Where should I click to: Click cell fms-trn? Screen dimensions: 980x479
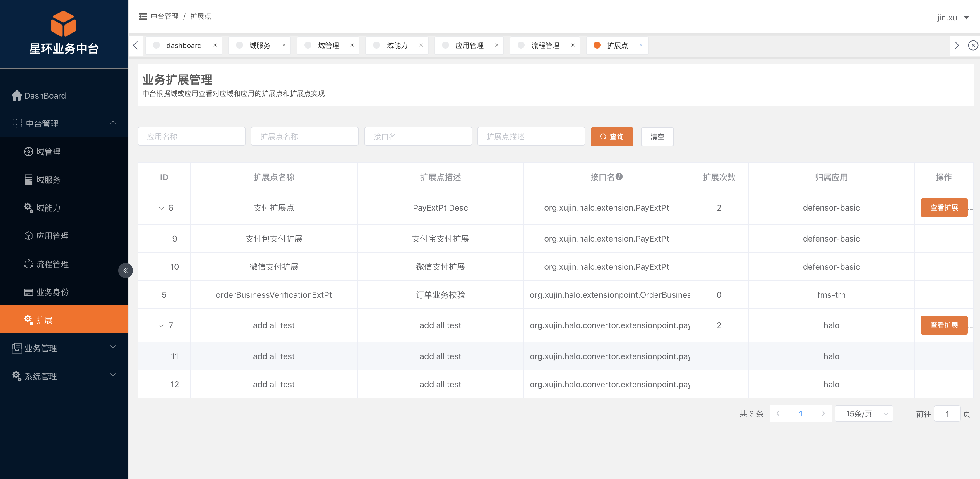click(x=831, y=295)
